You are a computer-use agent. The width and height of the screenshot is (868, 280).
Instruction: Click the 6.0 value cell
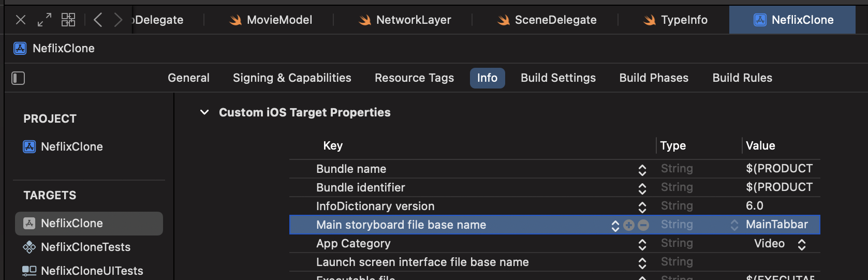point(755,205)
